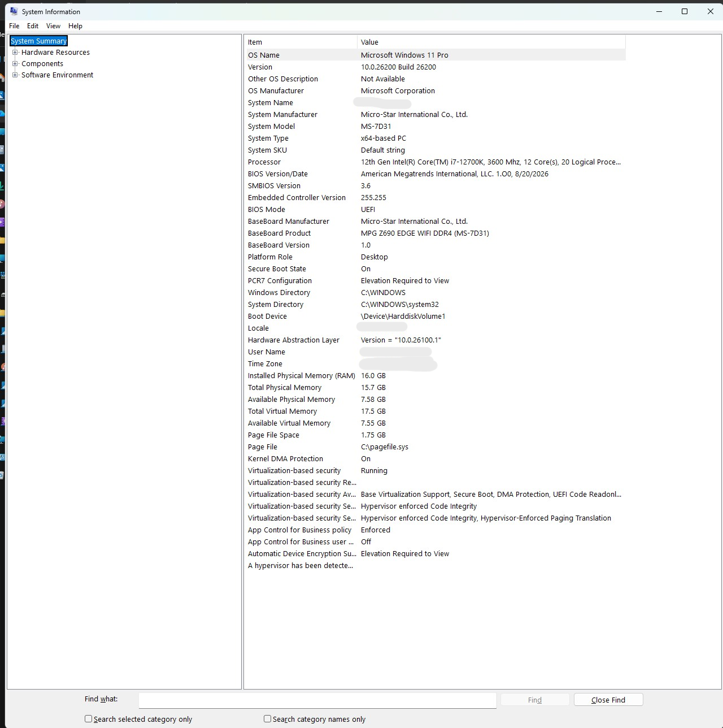
Task: Expand the Software Environment tree node
Action: pyautogui.click(x=15, y=75)
